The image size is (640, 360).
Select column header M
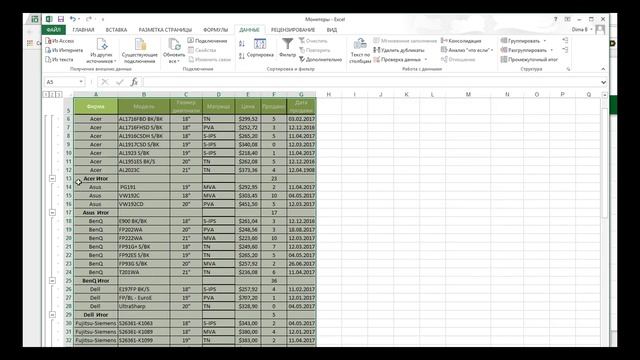(468, 94)
